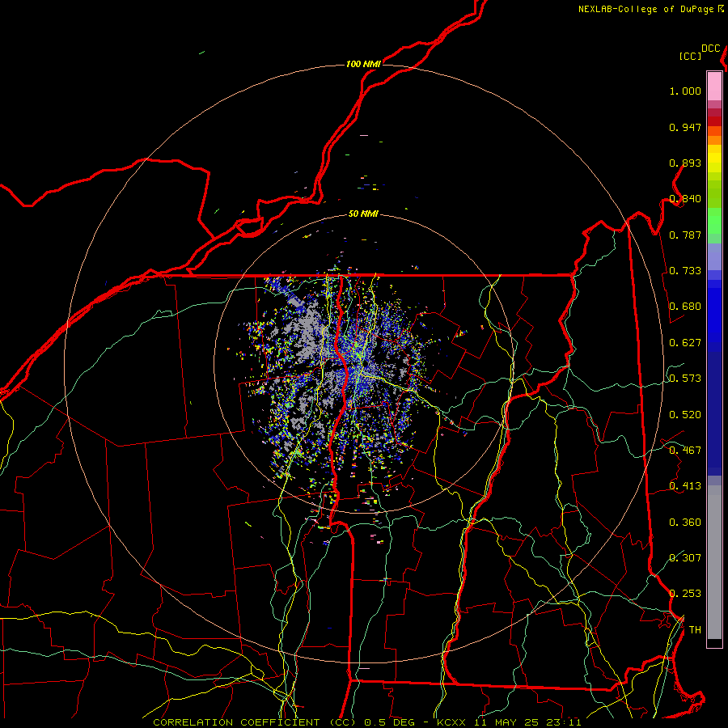Click the 0.307 value on the legend
The width and height of the screenshot is (728, 728).
click(685, 557)
